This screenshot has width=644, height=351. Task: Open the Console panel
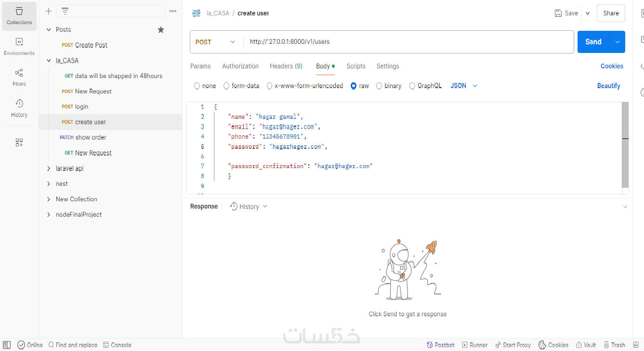(x=117, y=345)
